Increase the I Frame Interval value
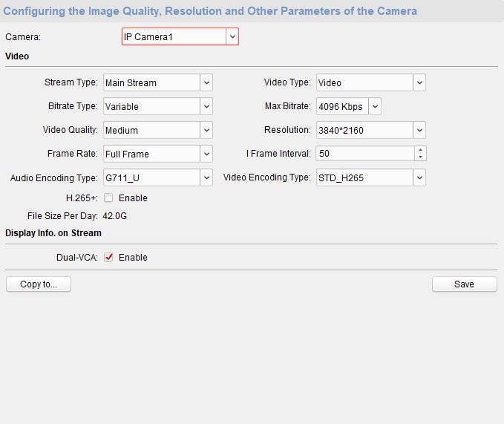Image resolution: width=504 pixels, height=424 pixels. (421, 150)
